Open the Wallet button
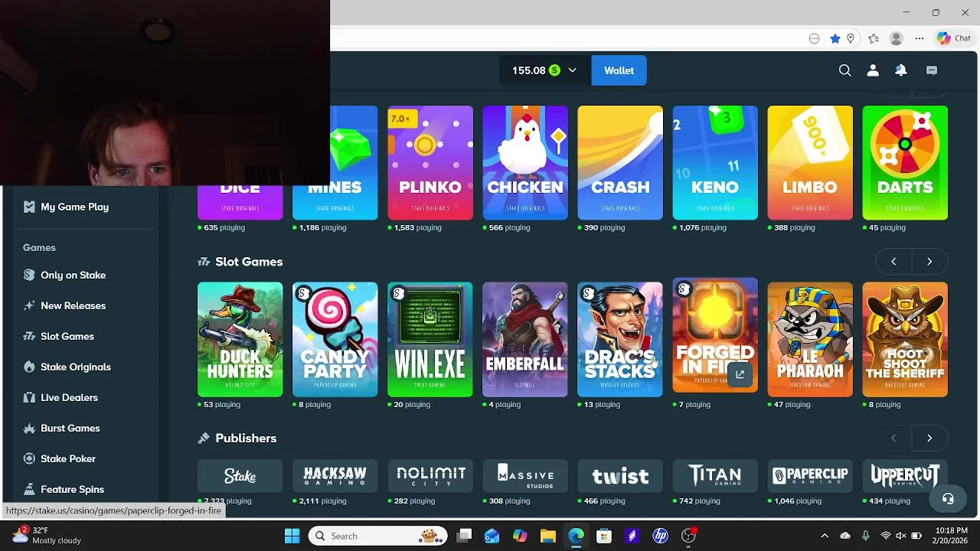 (x=619, y=70)
